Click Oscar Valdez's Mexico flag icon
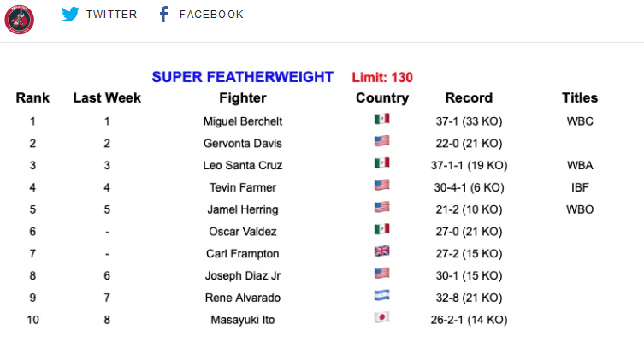 (382, 229)
